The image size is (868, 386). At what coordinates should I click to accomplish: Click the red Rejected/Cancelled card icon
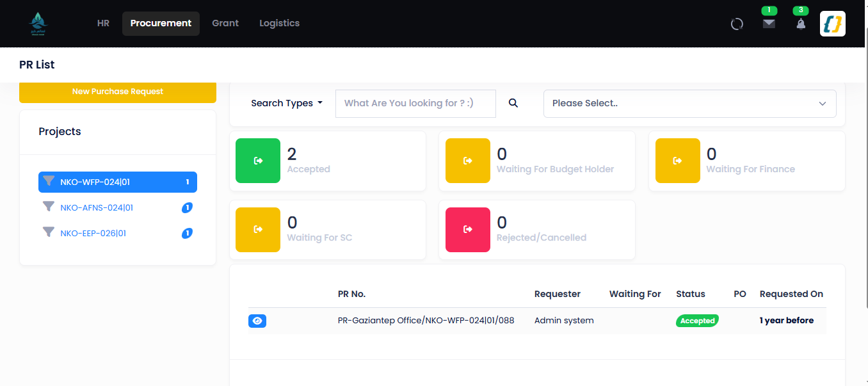(x=468, y=229)
